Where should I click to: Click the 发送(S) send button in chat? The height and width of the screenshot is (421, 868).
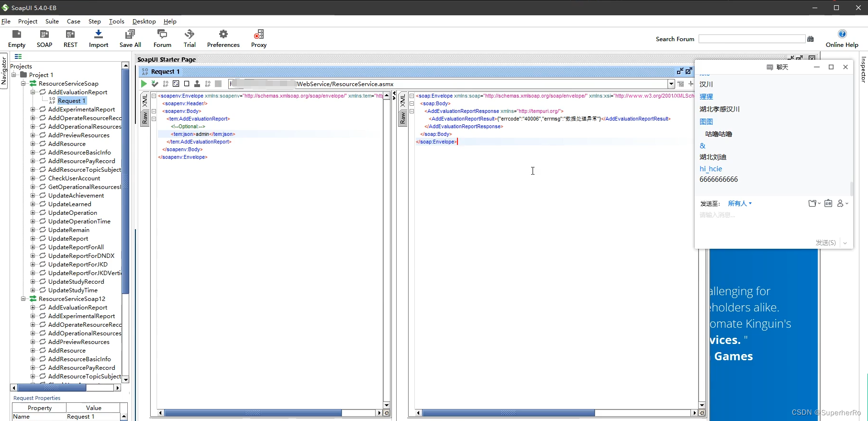pyautogui.click(x=825, y=243)
